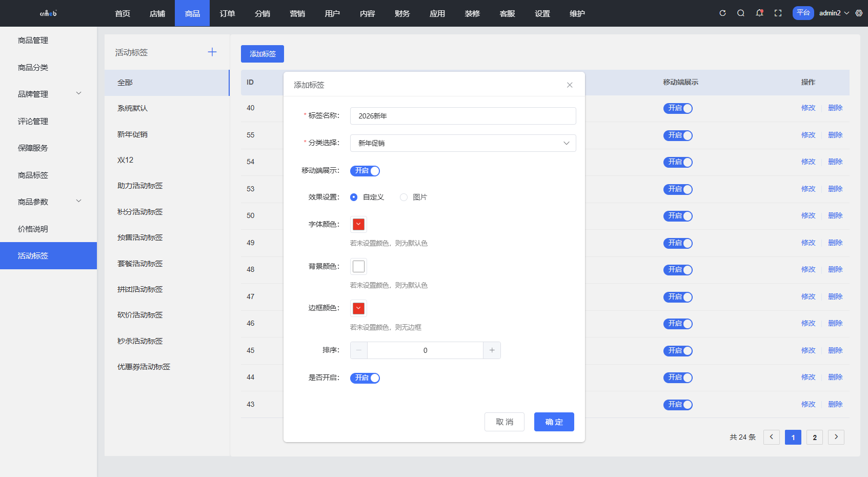Open admin2 account dropdown
868x477 pixels.
click(x=834, y=13)
